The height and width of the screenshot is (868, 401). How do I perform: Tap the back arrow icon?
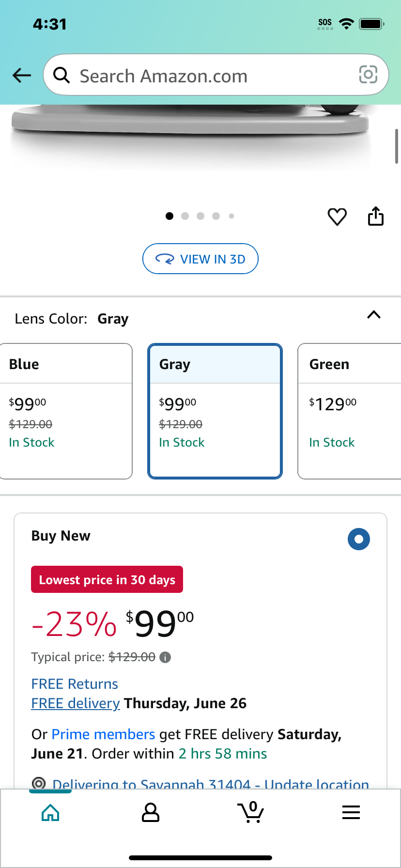point(22,75)
